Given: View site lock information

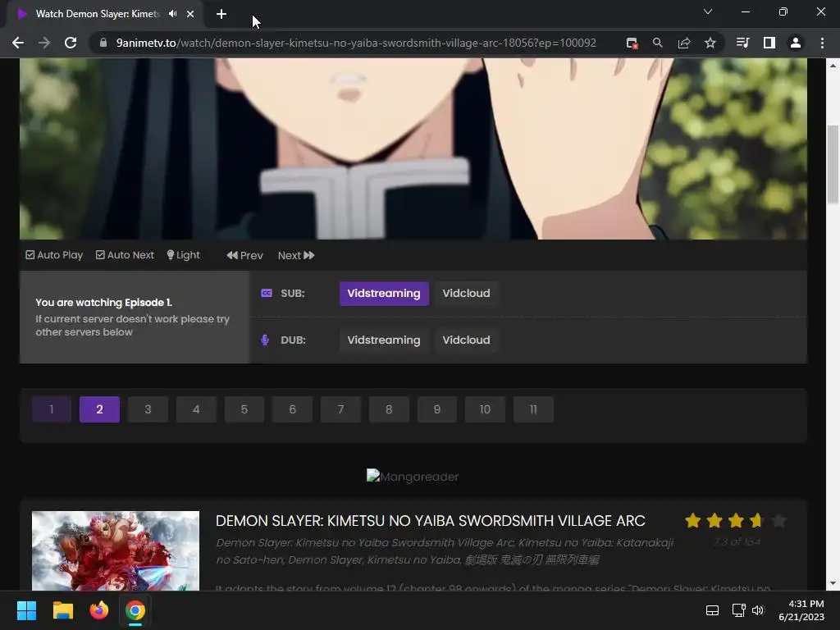Looking at the screenshot, I should 103,43.
